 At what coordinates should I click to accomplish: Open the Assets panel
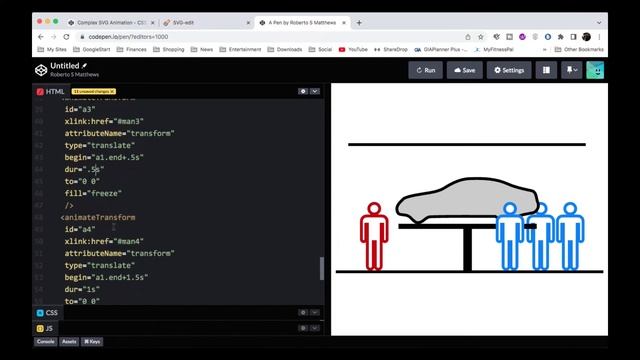coord(69,342)
